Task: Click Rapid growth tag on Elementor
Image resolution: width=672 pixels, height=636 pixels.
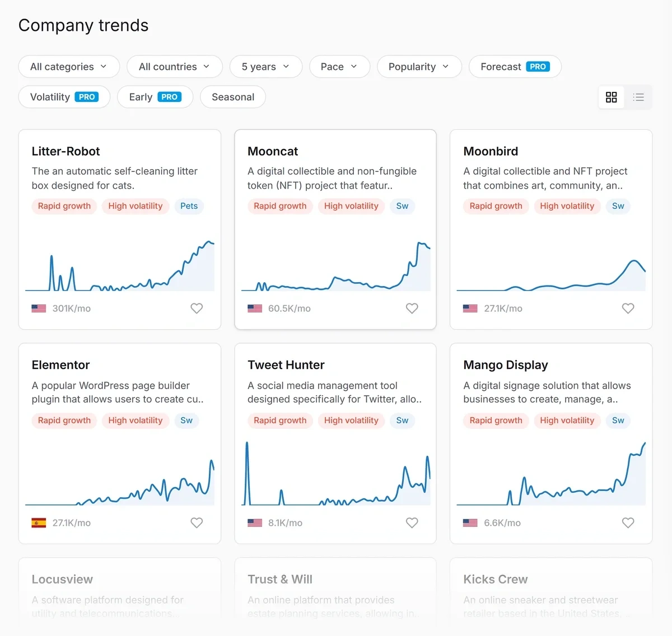Action: coord(64,420)
